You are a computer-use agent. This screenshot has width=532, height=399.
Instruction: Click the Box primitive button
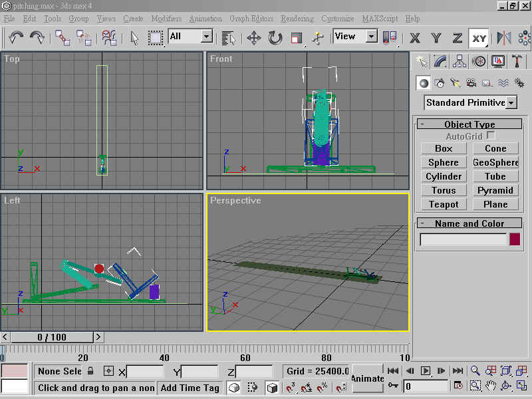444,148
